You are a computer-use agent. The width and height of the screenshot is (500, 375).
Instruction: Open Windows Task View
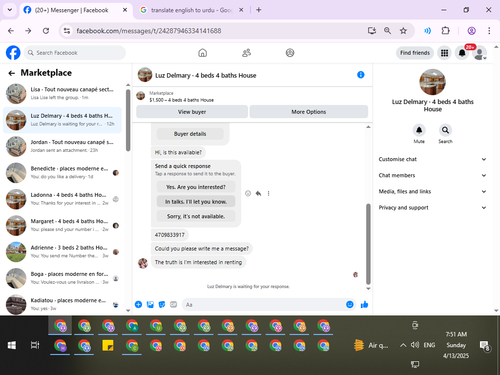coord(35,345)
